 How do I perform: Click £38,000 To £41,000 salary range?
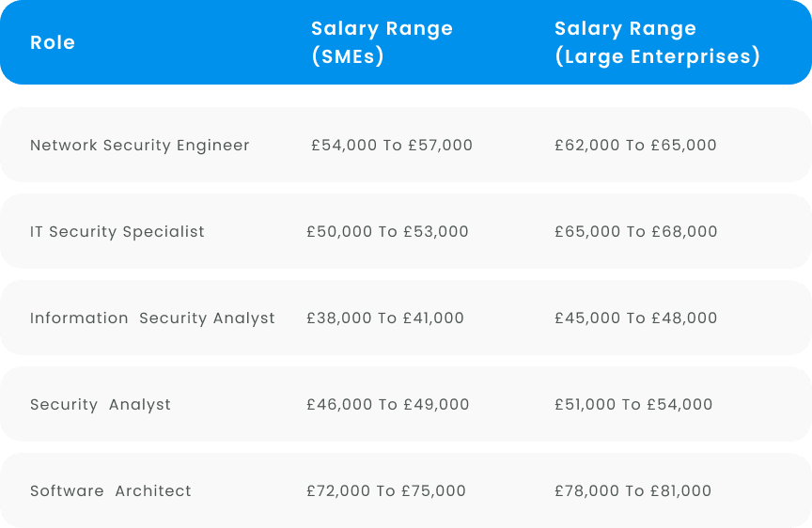click(385, 318)
